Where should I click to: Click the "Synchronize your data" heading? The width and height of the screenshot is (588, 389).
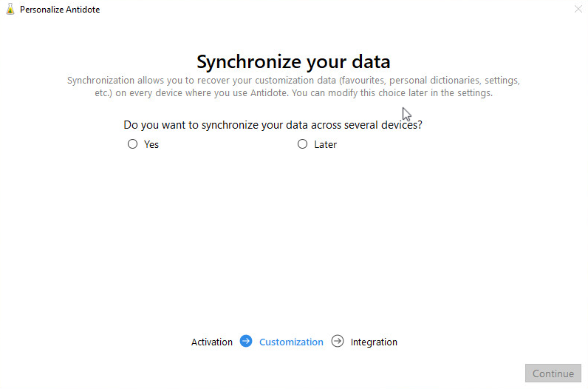(293, 61)
